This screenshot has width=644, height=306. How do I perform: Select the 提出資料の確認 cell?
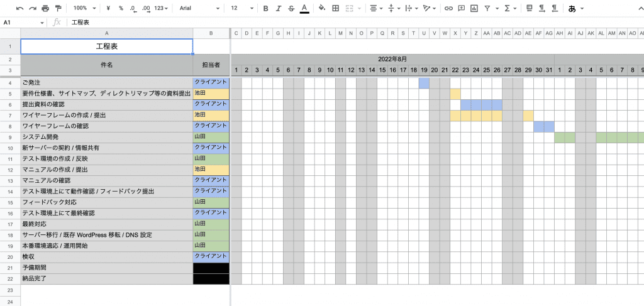coord(107,104)
